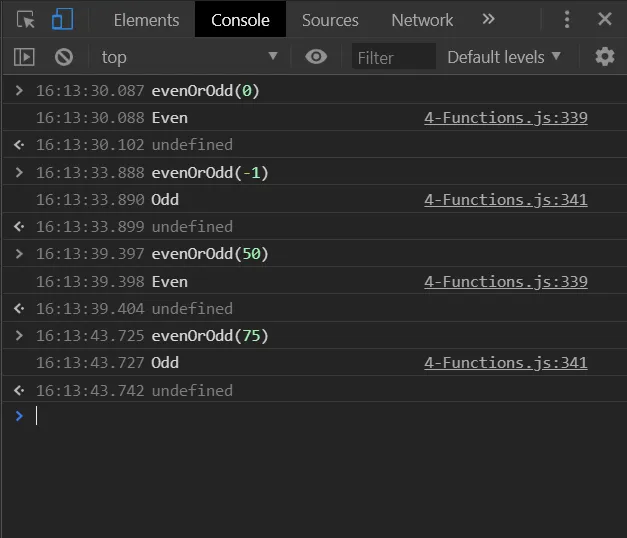Click the Filter input field

[x=393, y=57]
